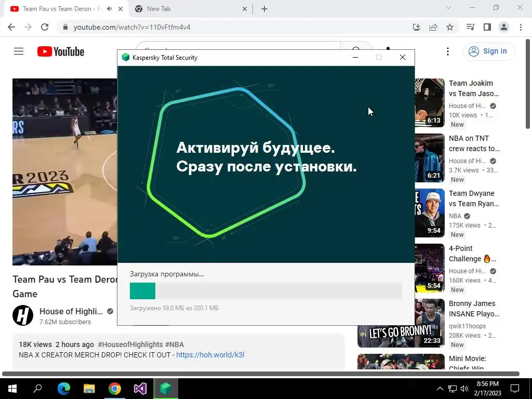Click the video player area
Image resolution: width=532 pixels, height=399 pixels.
pos(65,171)
